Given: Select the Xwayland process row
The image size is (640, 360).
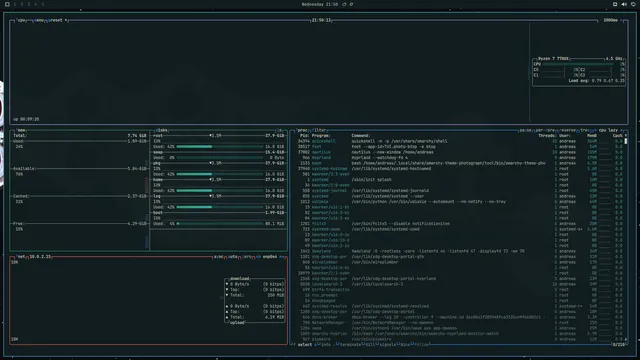Looking at the screenshot, I should [460, 251].
